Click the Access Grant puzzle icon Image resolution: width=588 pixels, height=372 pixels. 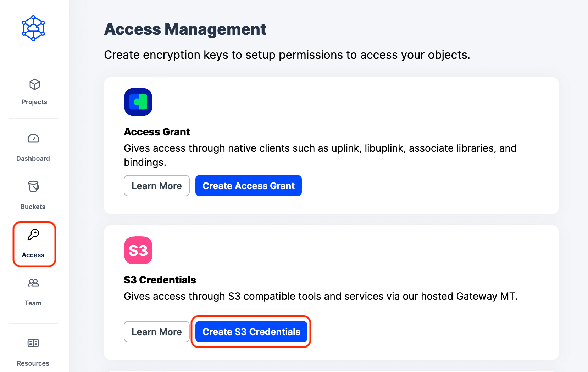pos(138,102)
